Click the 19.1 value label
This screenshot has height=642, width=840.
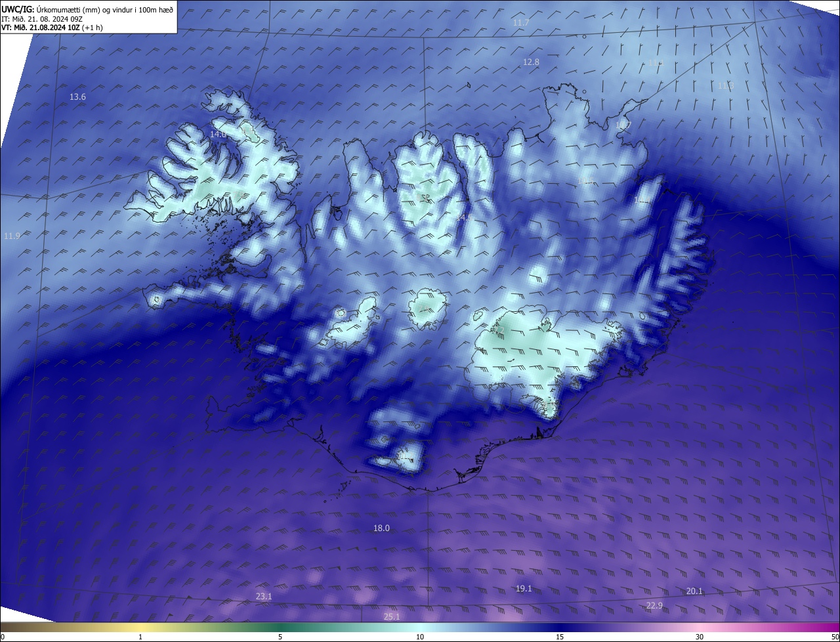click(524, 589)
